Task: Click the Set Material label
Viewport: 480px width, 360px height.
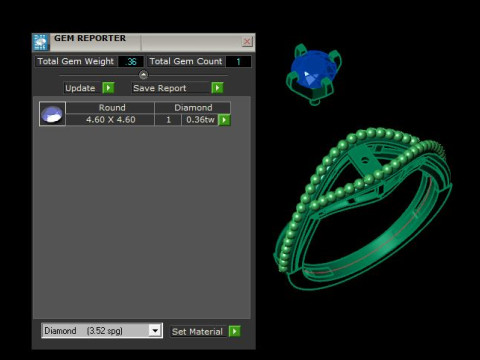Action: 197,331
